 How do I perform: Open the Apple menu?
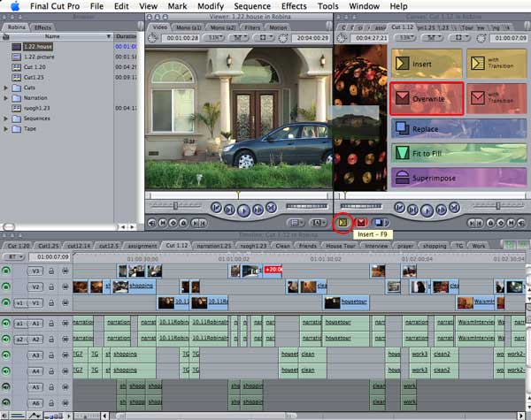click(x=15, y=6)
